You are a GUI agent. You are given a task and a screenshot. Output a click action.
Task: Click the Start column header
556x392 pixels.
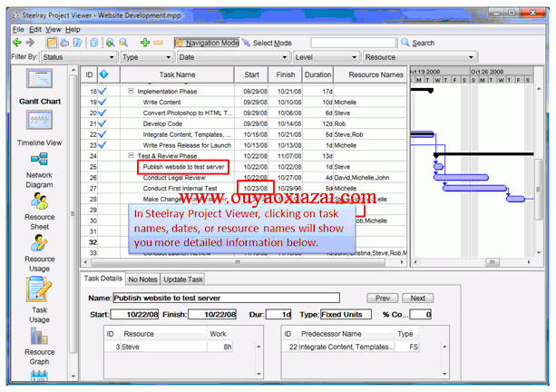pos(251,74)
